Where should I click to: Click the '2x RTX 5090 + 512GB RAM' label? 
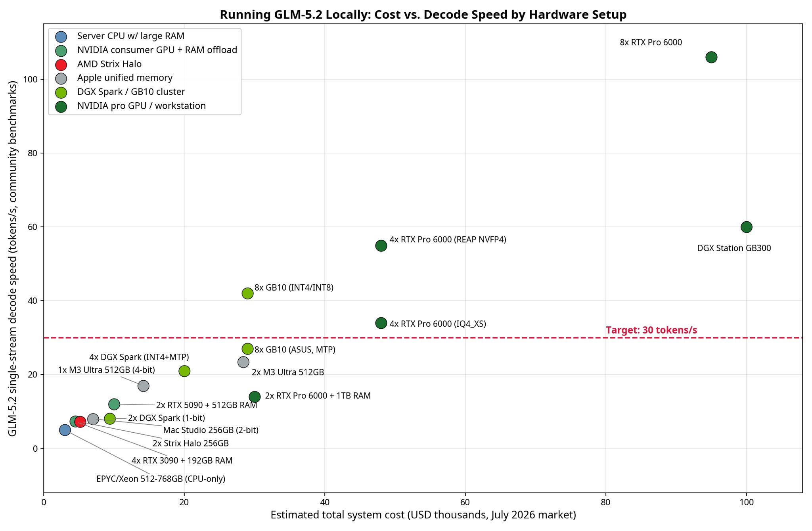[x=207, y=405]
